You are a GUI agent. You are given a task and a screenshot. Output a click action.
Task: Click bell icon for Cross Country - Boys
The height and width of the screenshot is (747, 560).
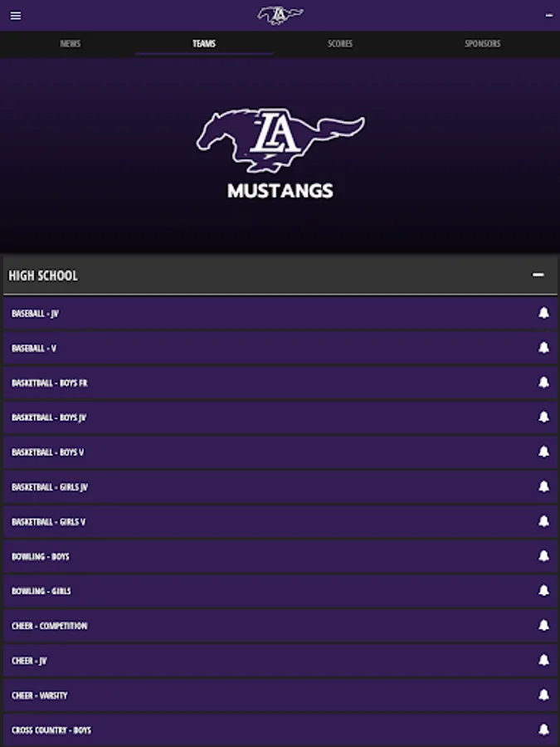click(x=543, y=730)
